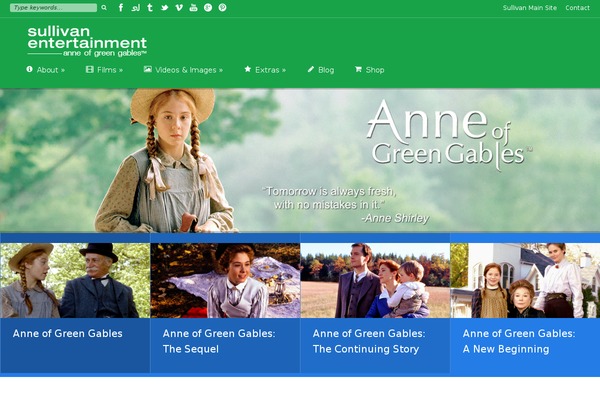600x400 pixels.
Task: Select Anne of Green Gables: The Sequel thumbnail
Action: tap(225, 280)
